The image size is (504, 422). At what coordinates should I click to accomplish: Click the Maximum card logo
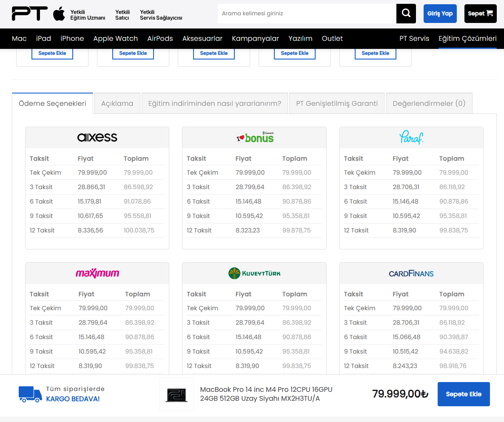click(97, 273)
